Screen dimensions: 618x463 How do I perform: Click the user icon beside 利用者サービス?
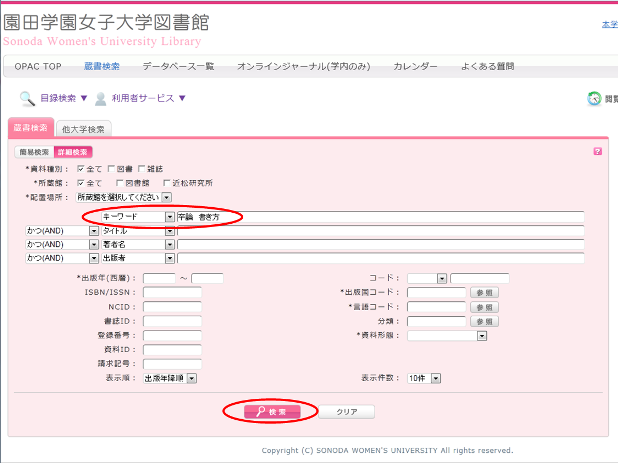coord(101,98)
